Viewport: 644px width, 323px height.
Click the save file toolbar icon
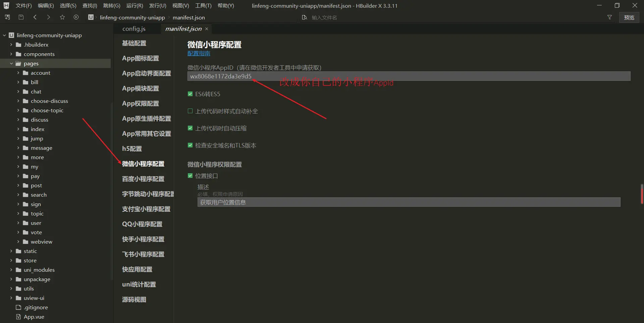21,17
